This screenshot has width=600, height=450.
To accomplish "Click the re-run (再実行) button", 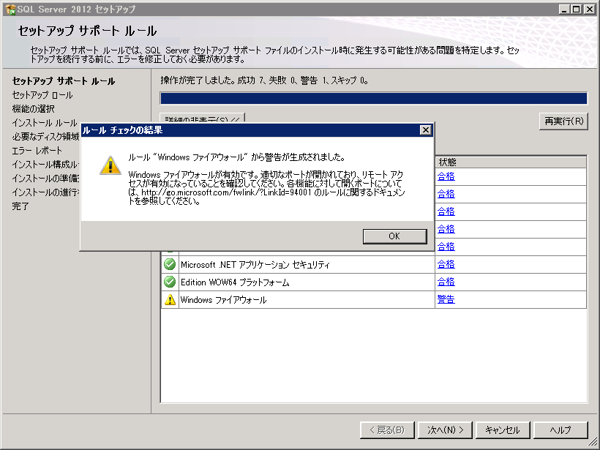I will (564, 121).
